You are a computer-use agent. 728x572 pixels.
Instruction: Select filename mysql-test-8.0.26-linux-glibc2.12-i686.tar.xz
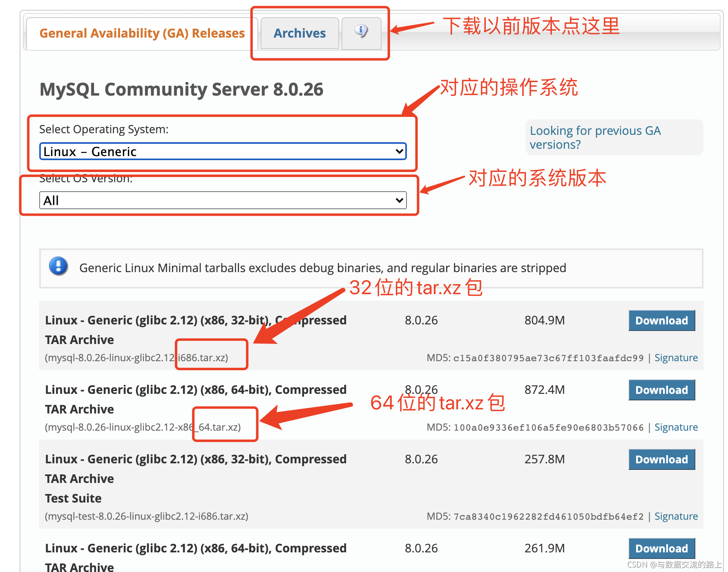[146, 516]
